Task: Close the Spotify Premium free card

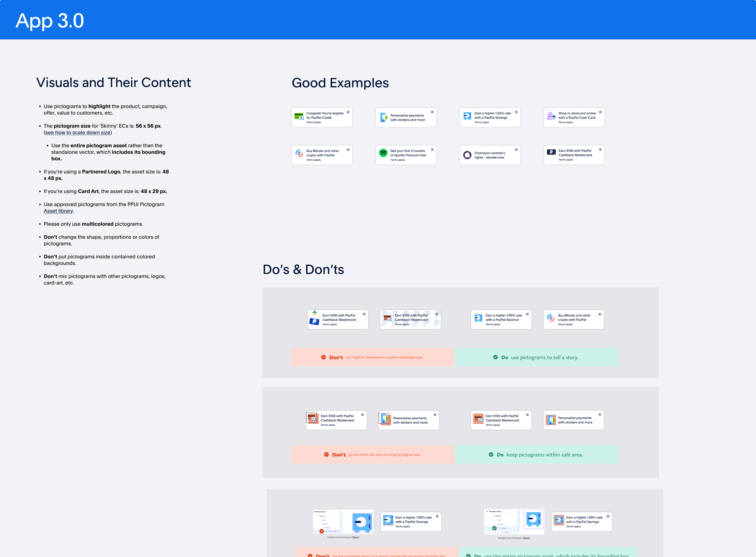Action: click(432, 150)
